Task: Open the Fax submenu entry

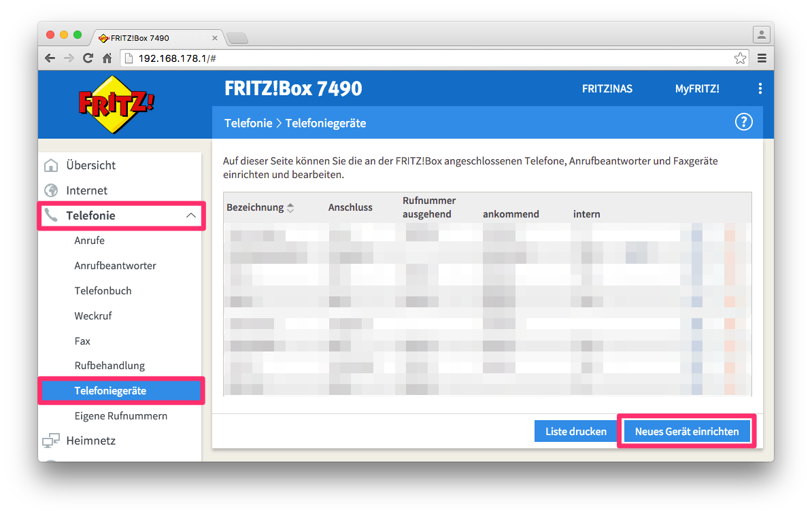Action: click(82, 341)
